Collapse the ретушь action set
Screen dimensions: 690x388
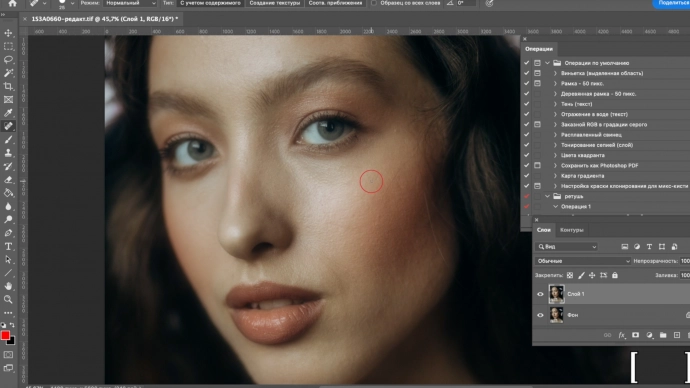[547, 196]
